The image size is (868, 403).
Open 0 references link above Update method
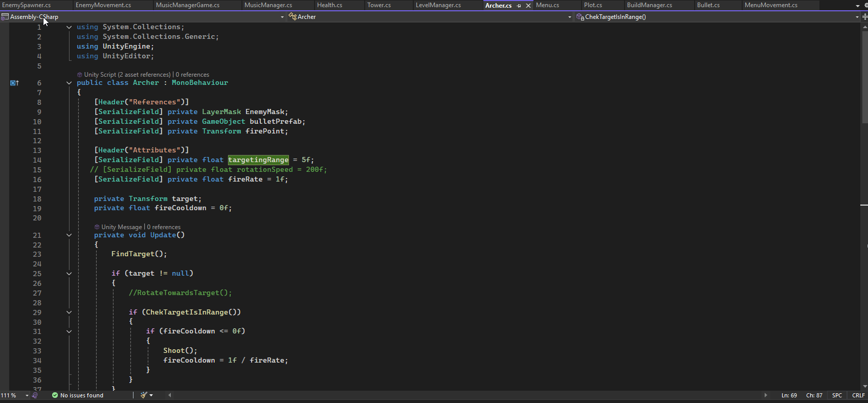pyautogui.click(x=164, y=227)
